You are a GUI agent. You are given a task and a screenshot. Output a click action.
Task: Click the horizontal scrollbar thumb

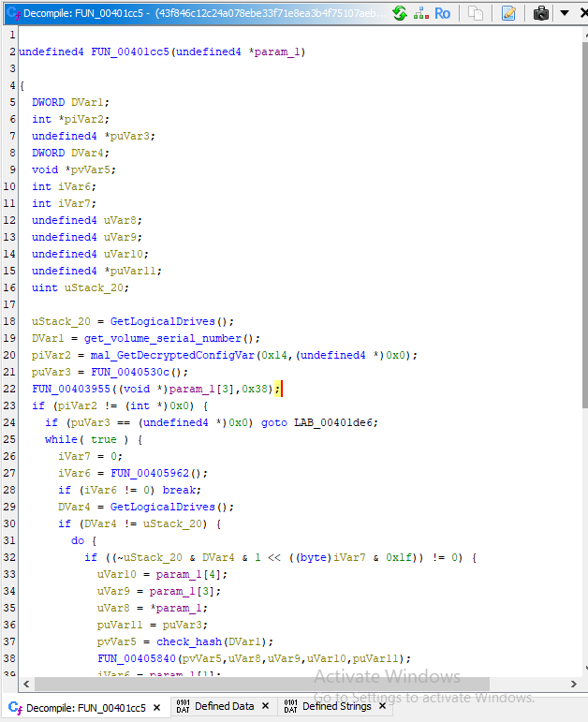coord(262,684)
